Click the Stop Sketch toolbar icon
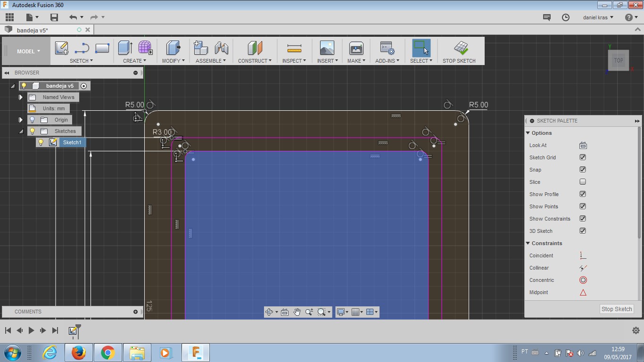 [x=461, y=48]
